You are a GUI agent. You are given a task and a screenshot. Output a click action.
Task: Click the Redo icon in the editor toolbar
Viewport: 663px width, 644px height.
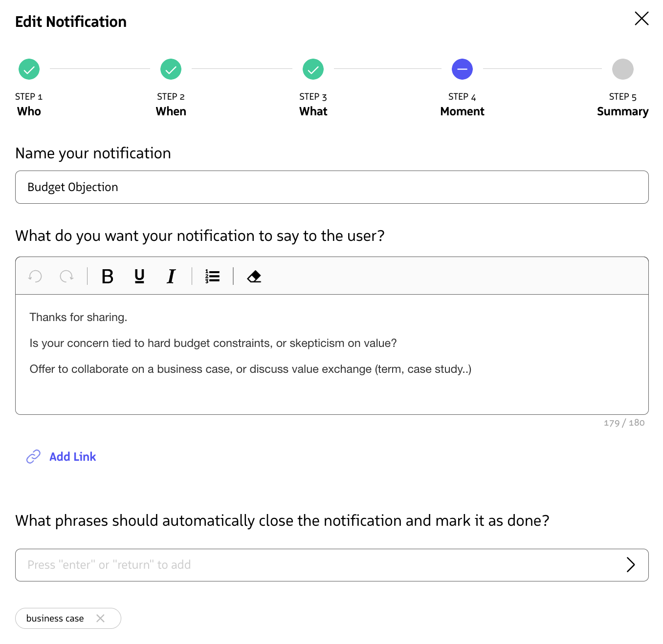(67, 276)
